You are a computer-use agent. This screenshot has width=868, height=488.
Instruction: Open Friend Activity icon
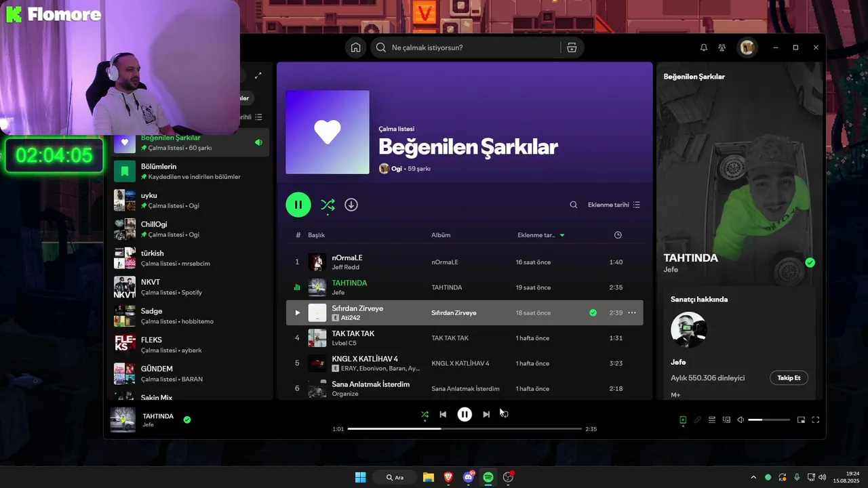click(x=722, y=47)
